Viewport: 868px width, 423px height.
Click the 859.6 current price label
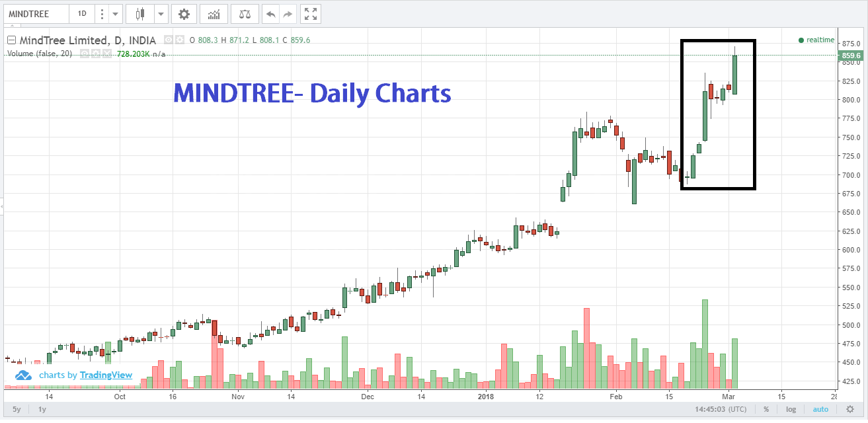coord(851,56)
